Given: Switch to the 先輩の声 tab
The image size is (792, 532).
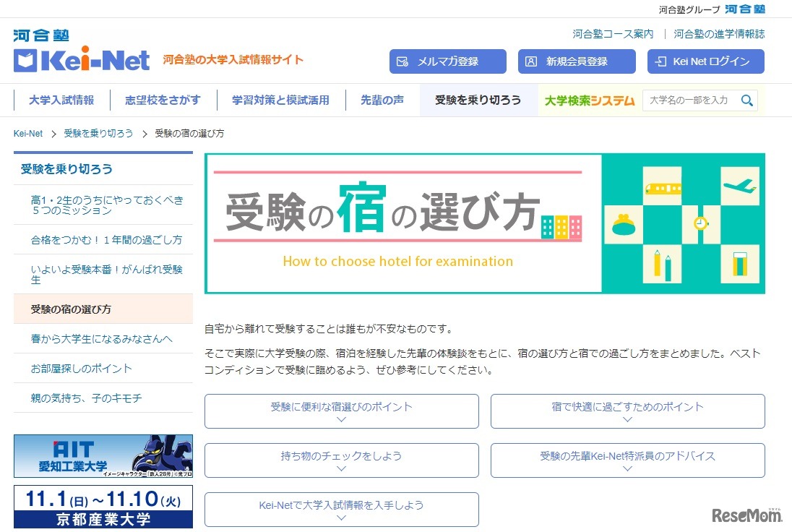Looking at the screenshot, I should (x=382, y=100).
